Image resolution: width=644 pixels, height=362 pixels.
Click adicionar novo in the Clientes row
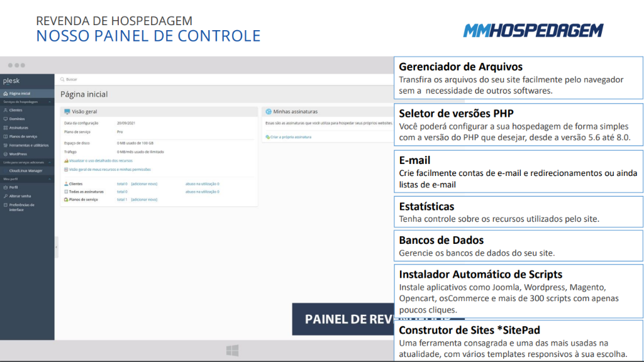point(144,184)
